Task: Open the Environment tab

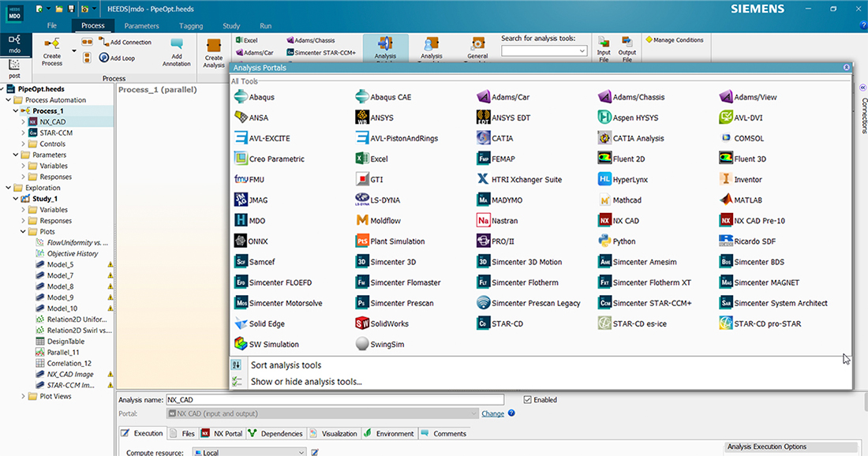Action: coord(388,433)
